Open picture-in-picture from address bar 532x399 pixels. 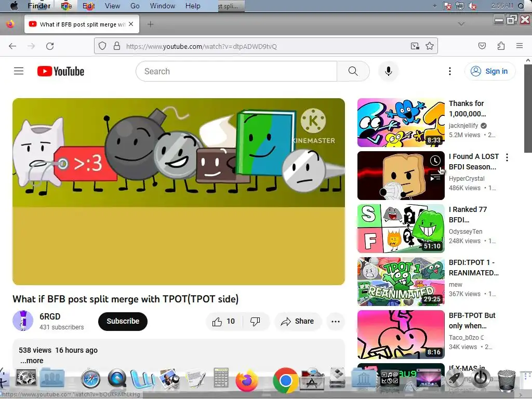point(415,46)
